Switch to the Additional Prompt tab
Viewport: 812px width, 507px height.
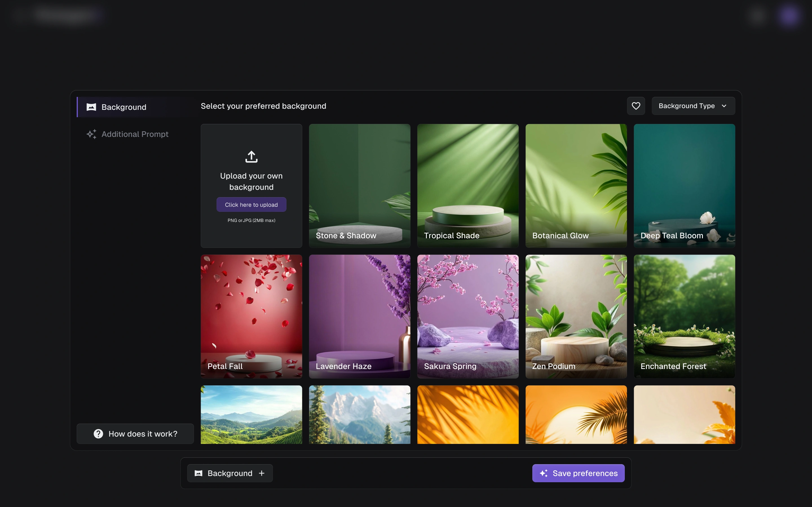[x=135, y=134]
